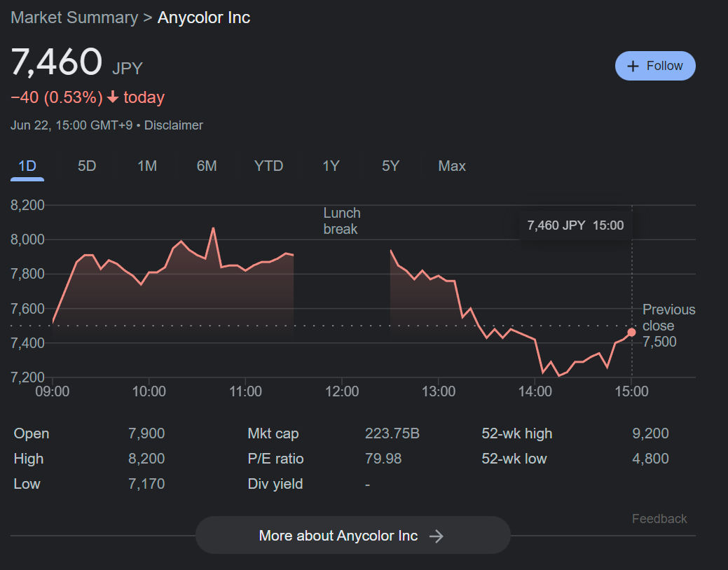Click the red down arrow icon by today
Viewport: 728px width, 570px height.
pyautogui.click(x=113, y=97)
